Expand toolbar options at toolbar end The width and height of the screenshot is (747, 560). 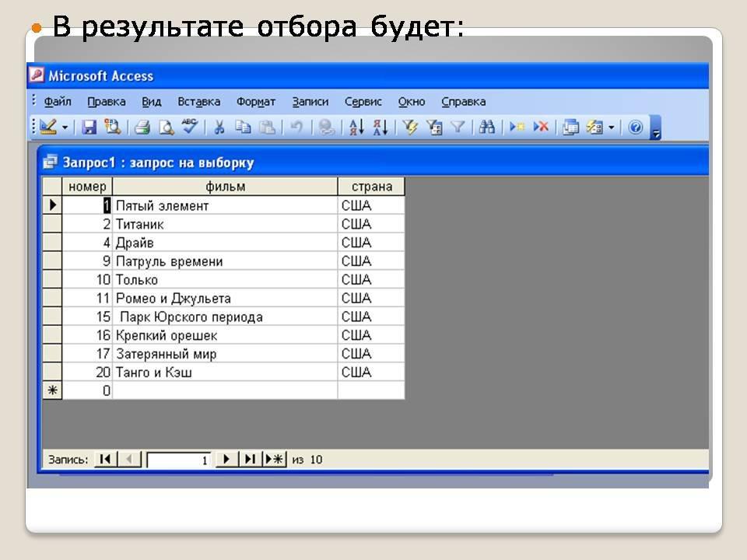pos(655,129)
